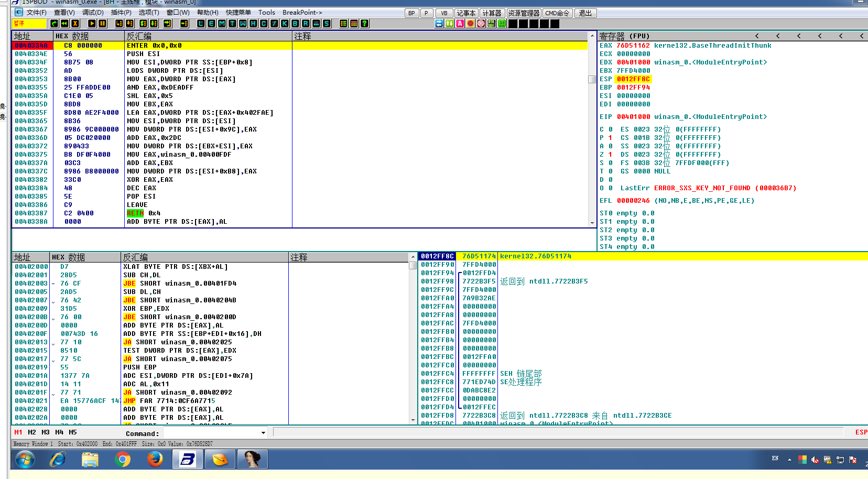Click the green up-down arrows icon
Image resolution: width=868 pixels, height=479 pixels.
[450, 24]
